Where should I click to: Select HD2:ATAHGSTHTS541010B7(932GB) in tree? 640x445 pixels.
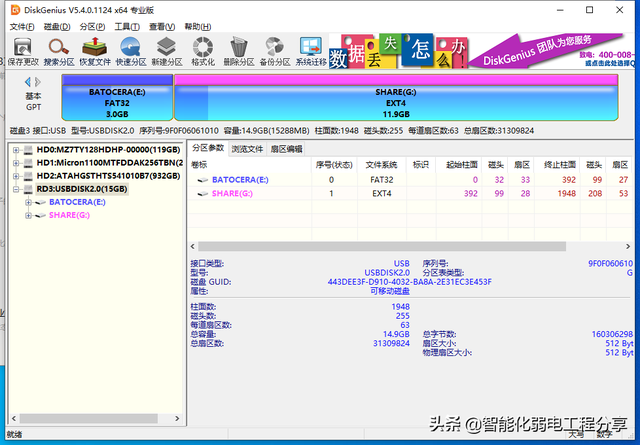(x=108, y=176)
